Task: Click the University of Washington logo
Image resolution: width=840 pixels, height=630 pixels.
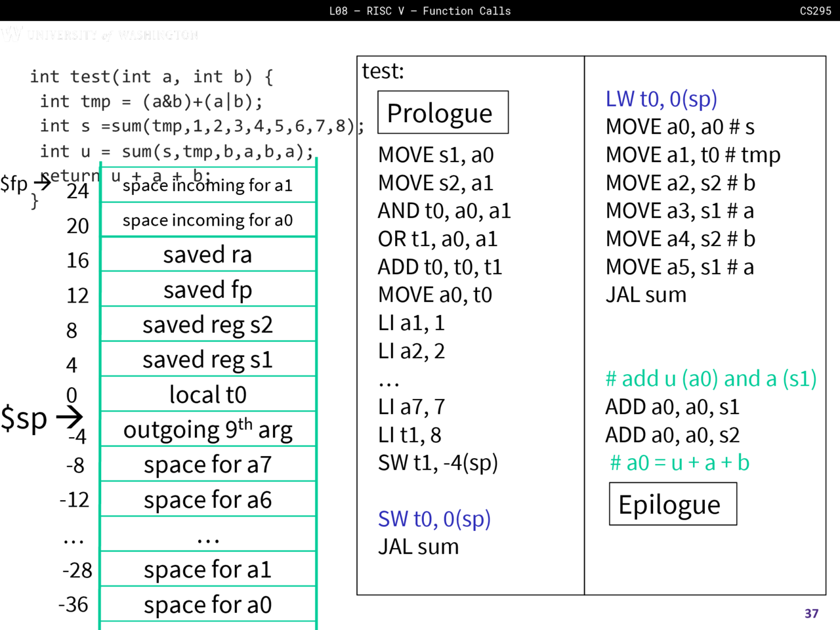Action: (x=98, y=35)
